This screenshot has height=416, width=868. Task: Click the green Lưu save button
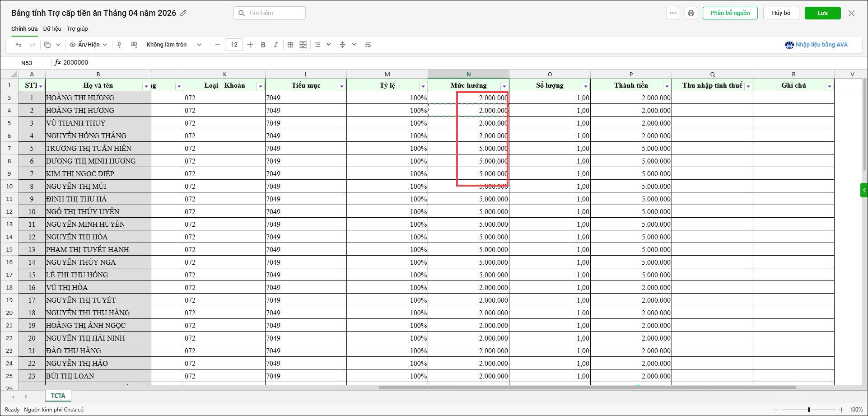point(822,13)
